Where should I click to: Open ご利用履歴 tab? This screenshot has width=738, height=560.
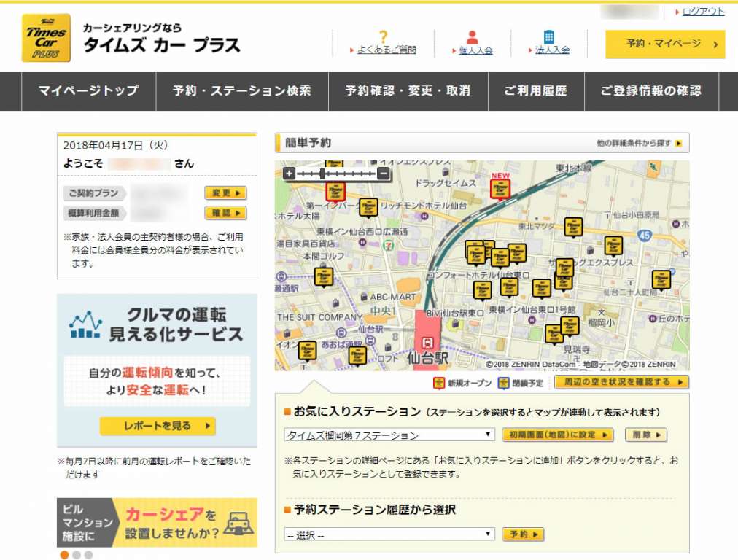tap(536, 91)
